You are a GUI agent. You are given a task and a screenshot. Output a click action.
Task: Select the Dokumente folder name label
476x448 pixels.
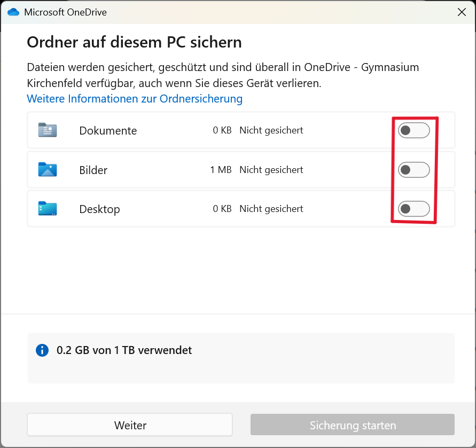108,131
